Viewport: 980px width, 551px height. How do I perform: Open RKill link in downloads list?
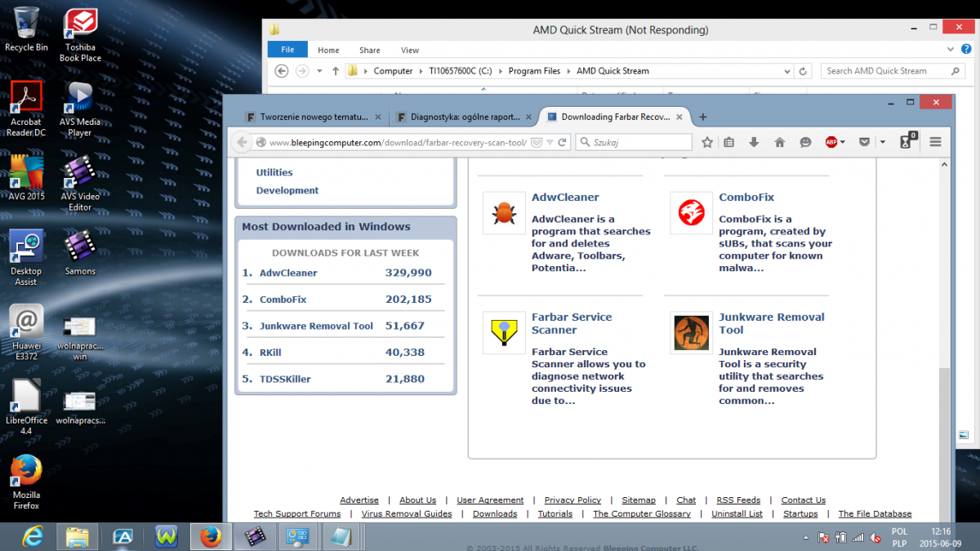(x=270, y=353)
